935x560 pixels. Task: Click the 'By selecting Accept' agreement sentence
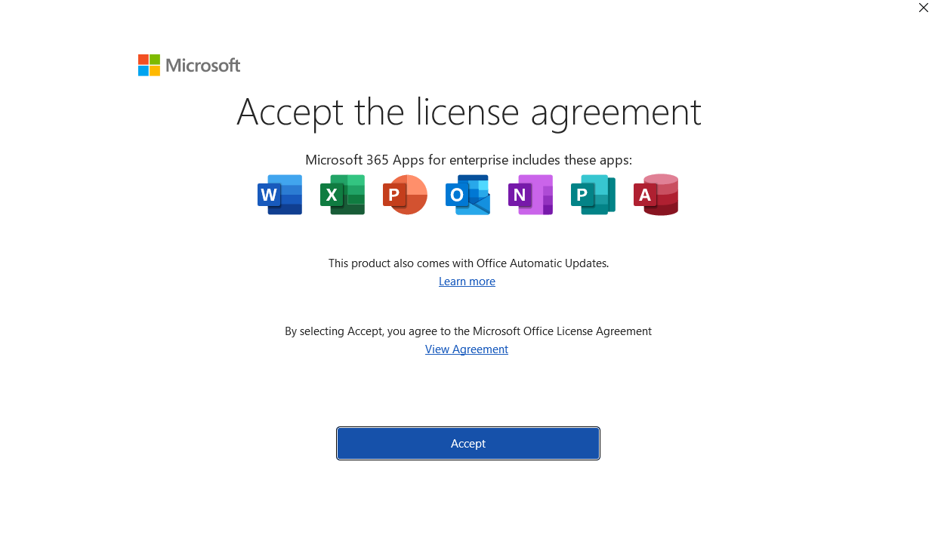pos(468,331)
